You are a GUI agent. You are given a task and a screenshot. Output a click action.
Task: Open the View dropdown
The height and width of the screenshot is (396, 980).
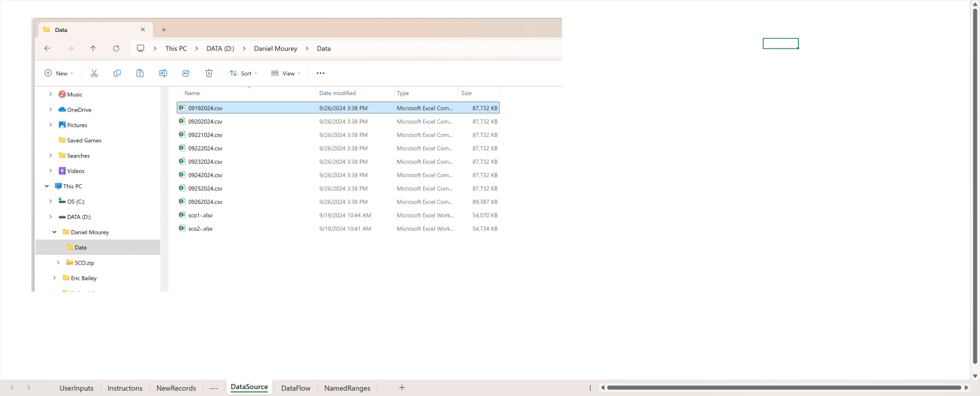click(x=286, y=73)
